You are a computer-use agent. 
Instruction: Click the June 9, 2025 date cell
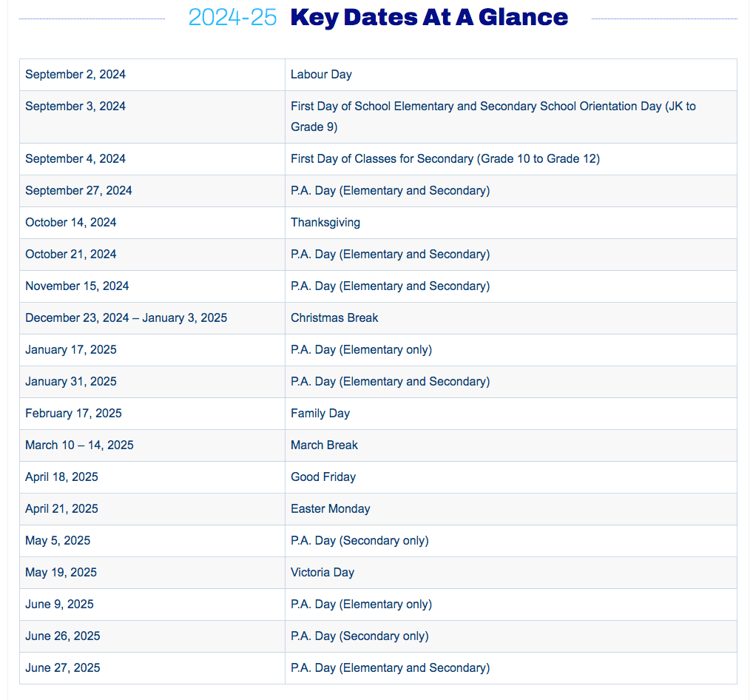[x=59, y=605]
